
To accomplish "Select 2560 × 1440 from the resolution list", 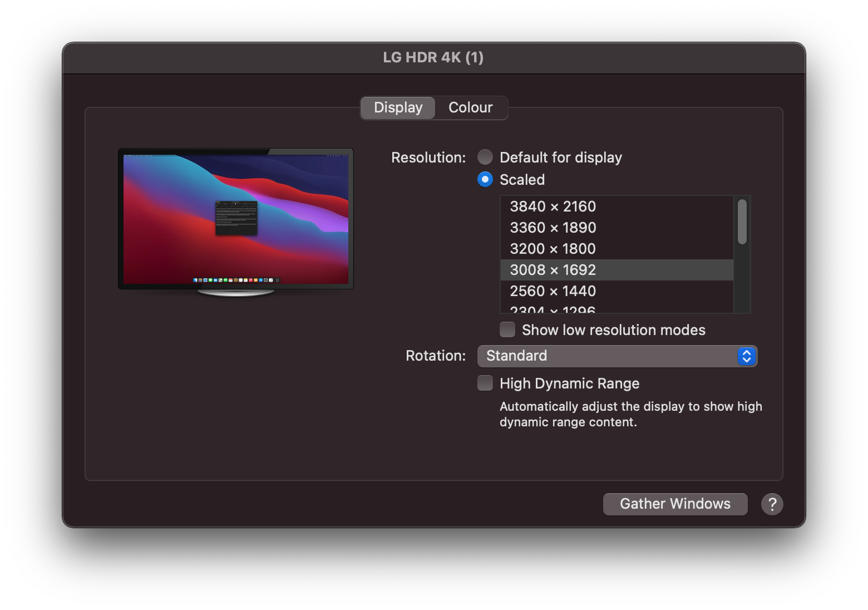I will point(553,291).
